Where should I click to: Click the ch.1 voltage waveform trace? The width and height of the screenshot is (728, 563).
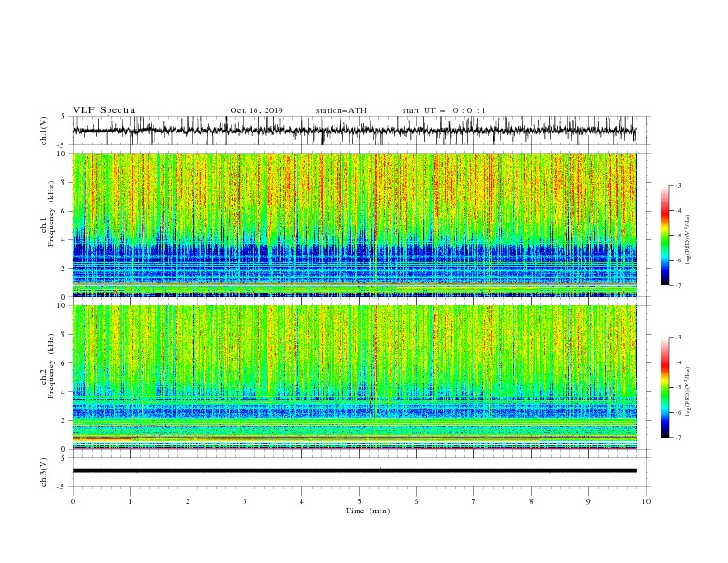point(354,131)
